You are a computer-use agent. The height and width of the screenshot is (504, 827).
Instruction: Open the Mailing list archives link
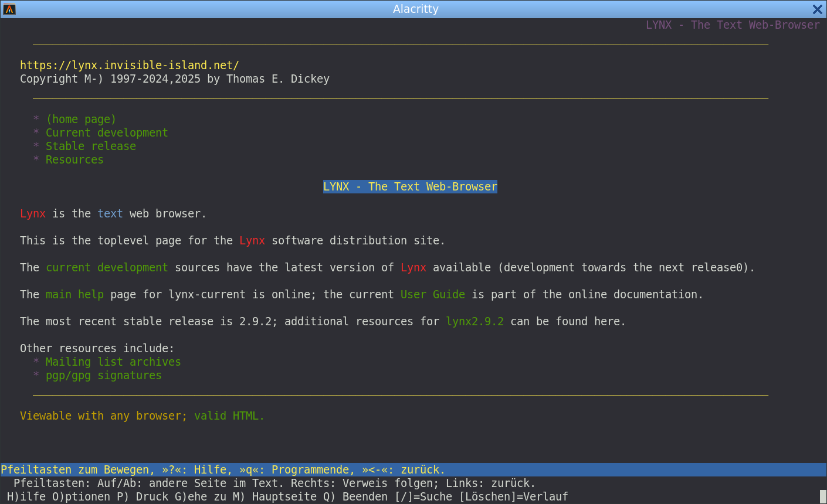(x=113, y=362)
